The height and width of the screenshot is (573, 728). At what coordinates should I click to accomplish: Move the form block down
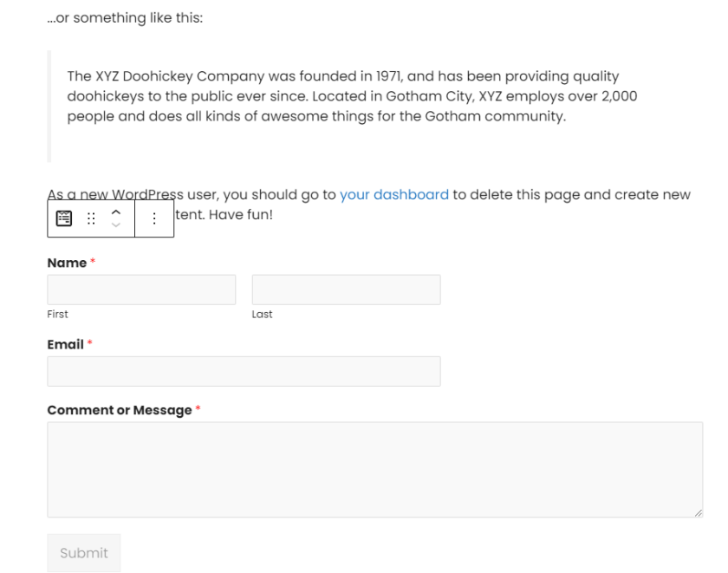(x=116, y=225)
